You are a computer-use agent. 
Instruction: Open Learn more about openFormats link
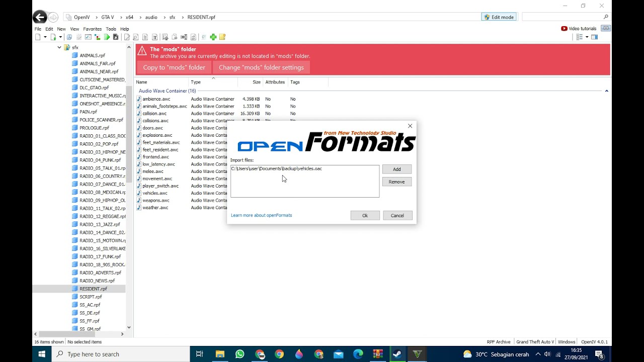click(262, 215)
